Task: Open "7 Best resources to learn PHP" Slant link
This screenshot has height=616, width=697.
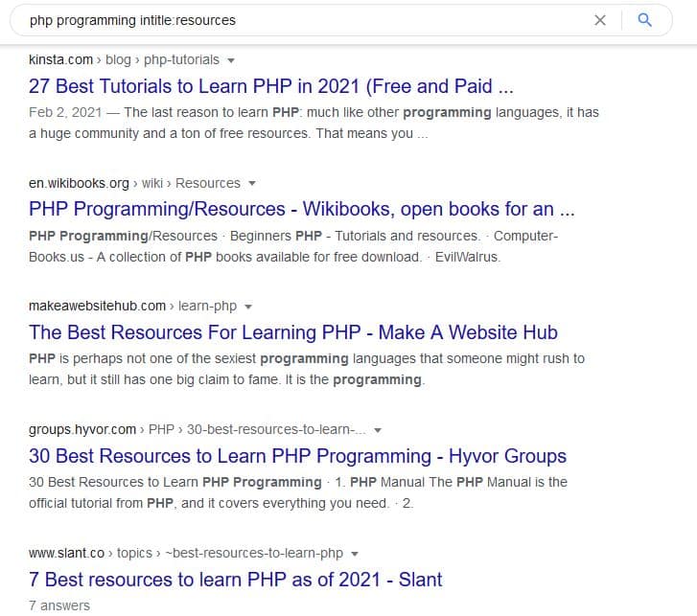Action: 236,580
